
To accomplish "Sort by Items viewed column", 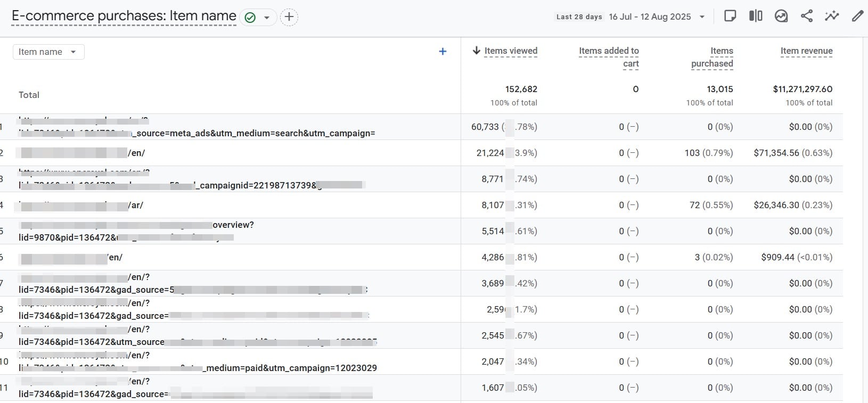I will click(x=511, y=51).
